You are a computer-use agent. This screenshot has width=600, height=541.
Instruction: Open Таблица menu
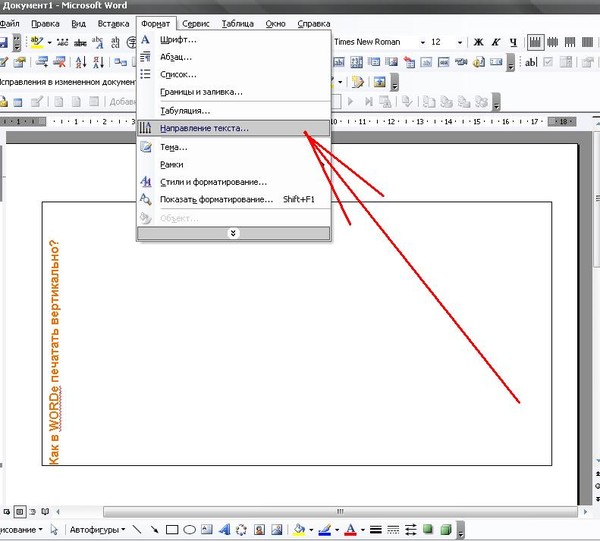pyautogui.click(x=238, y=24)
